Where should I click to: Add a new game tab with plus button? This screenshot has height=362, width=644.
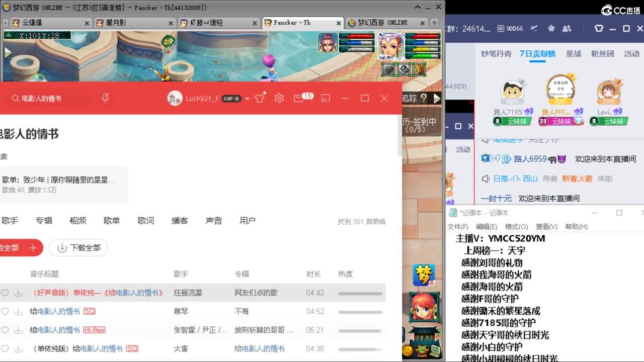[434, 23]
